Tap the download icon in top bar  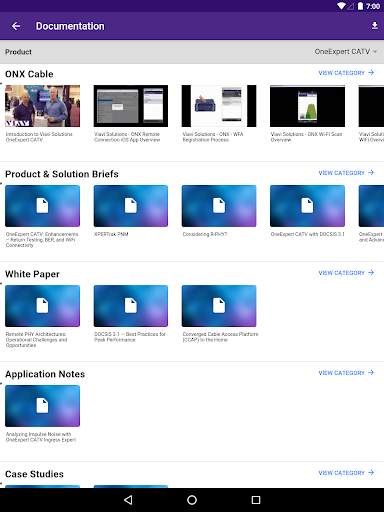point(375,26)
